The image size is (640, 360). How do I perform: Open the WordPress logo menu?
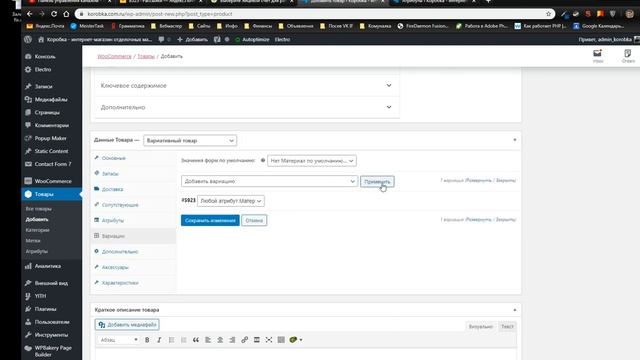[28, 40]
